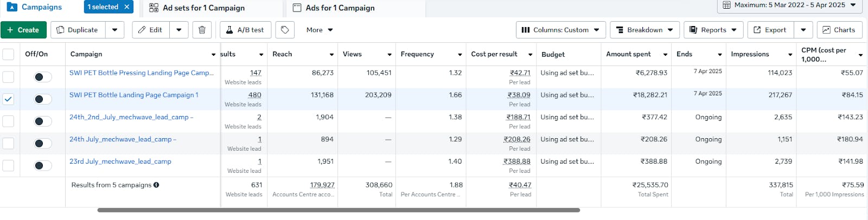Viewport: 868px width, 220px height.
Task: Click the Duplicate button
Action: (78, 30)
